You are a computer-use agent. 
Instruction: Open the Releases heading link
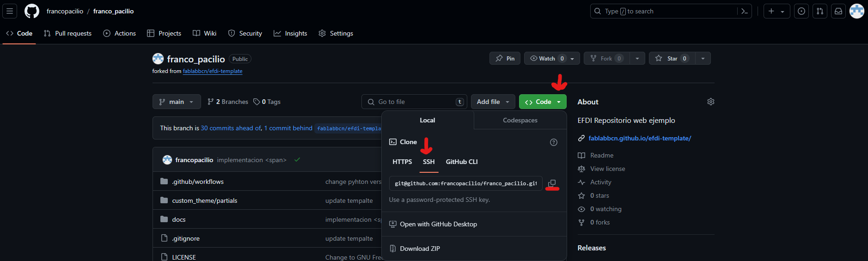(592, 248)
